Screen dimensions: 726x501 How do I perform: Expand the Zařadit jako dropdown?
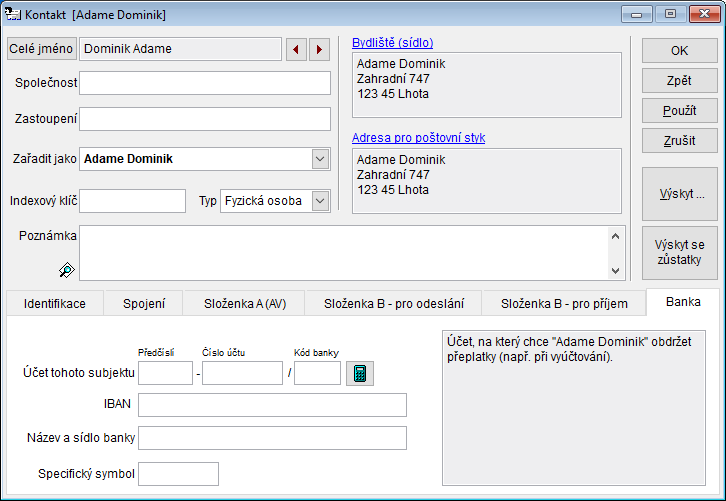pyautogui.click(x=320, y=158)
